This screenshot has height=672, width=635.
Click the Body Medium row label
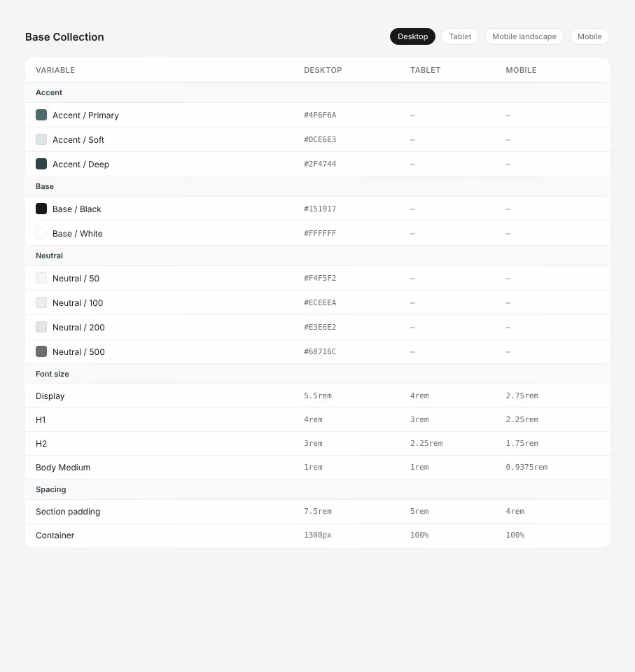63,468
